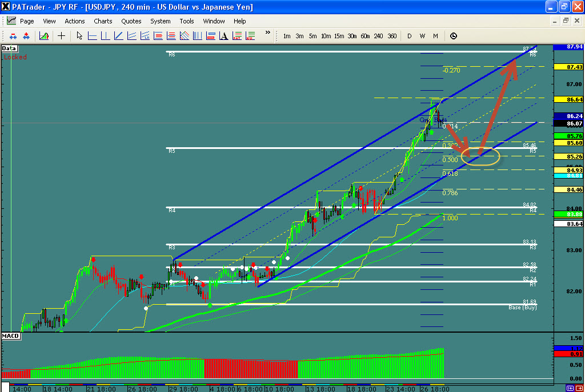Click the clock icon in timeframe toolbar
The image size is (585, 392).
click(x=454, y=36)
